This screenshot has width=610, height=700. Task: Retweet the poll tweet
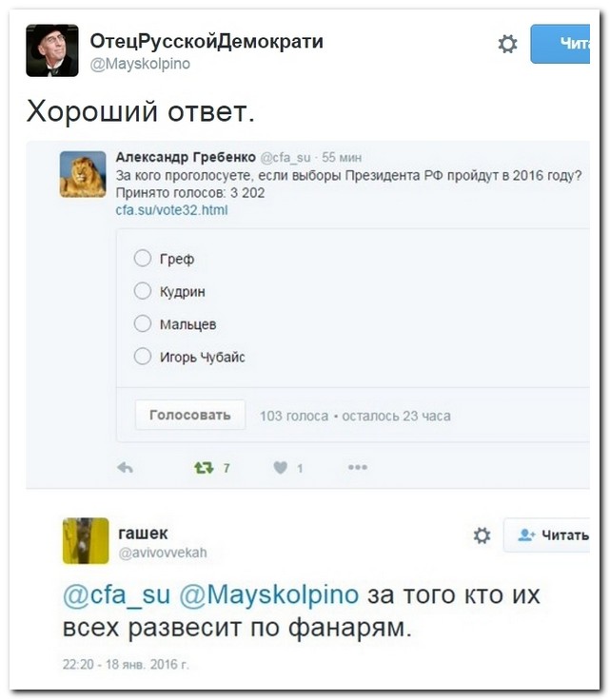[204, 468]
